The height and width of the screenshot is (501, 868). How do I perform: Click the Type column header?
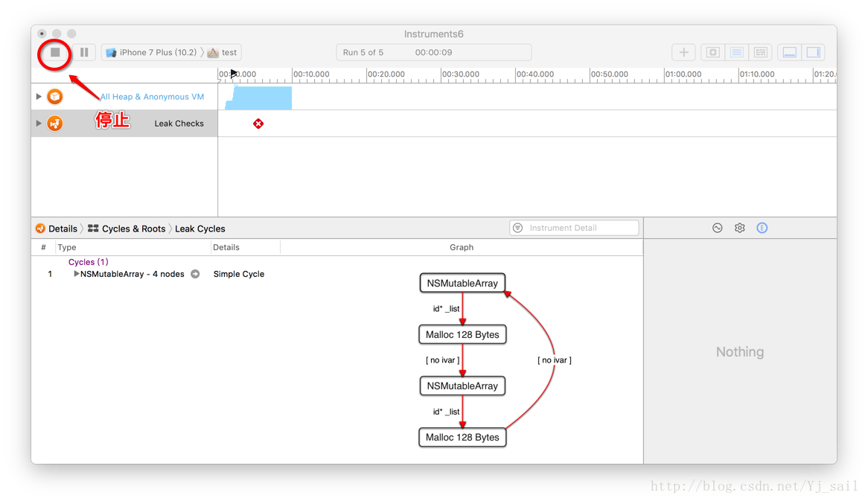pos(133,247)
